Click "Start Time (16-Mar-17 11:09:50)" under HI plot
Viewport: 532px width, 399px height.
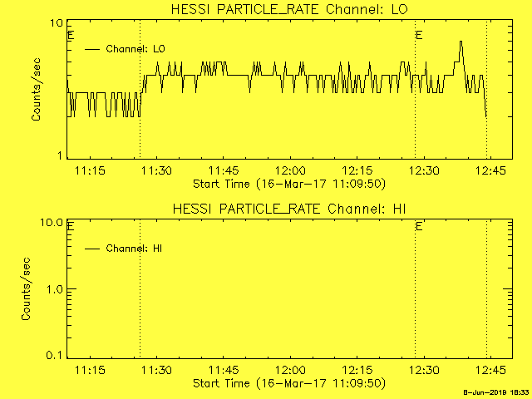289,384
